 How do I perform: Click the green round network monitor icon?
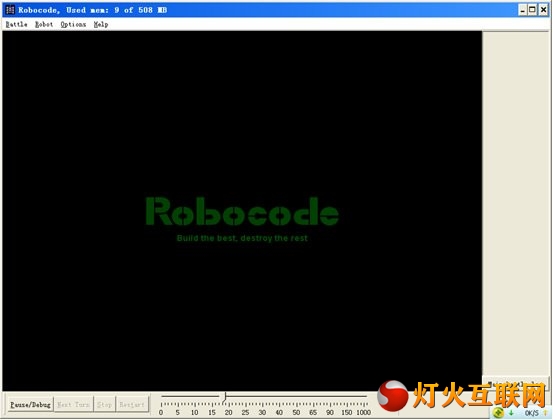(498, 412)
